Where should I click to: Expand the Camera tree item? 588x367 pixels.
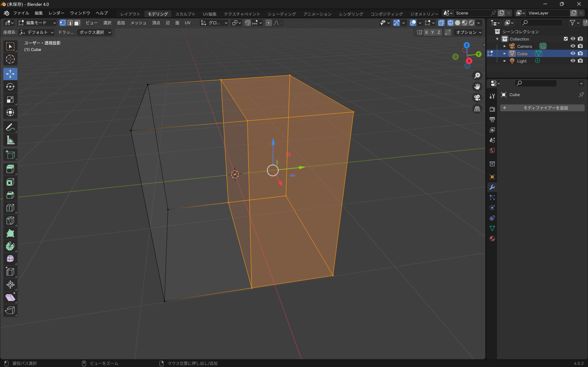point(505,46)
